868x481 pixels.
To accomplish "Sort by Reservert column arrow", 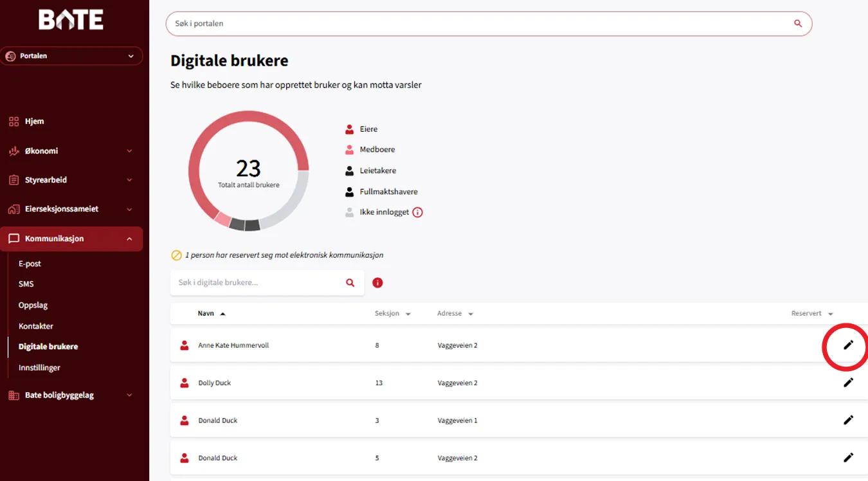I will tap(830, 314).
